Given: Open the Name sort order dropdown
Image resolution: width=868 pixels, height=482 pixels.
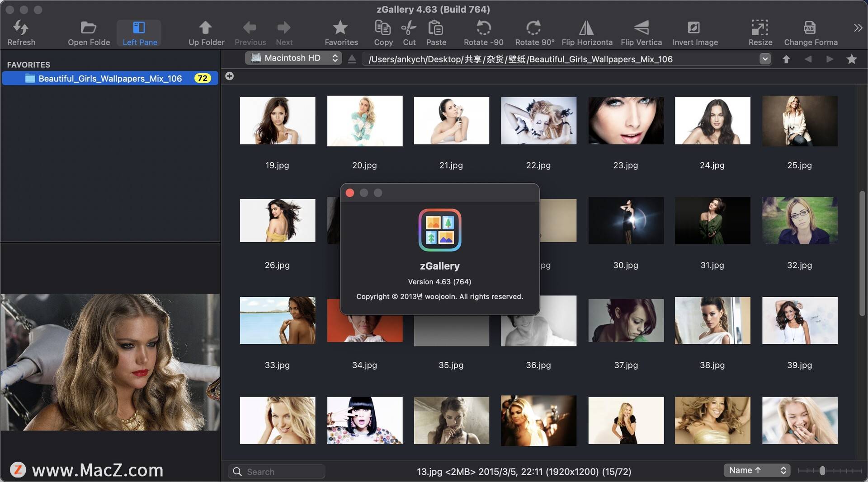Looking at the screenshot, I should (x=757, y=470).
